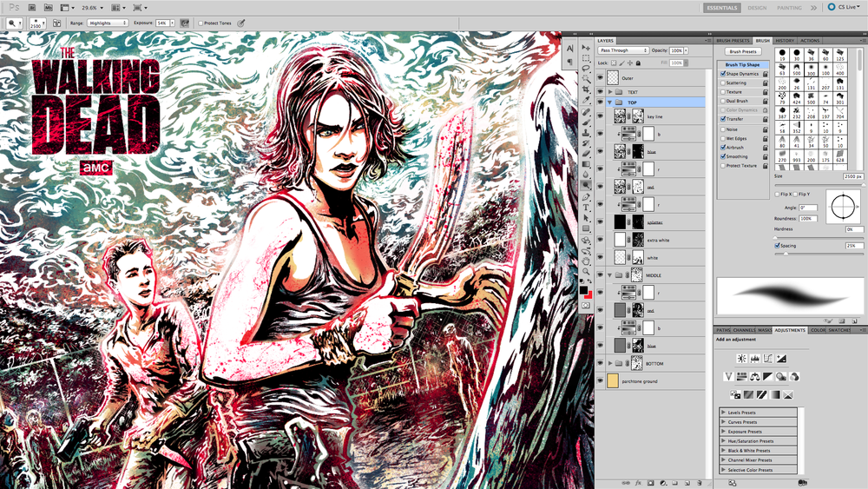Image resolution: width=868 pixels, height=489 pixels.
Task: Add a Curves adjustment
Action: coord(768,359)
